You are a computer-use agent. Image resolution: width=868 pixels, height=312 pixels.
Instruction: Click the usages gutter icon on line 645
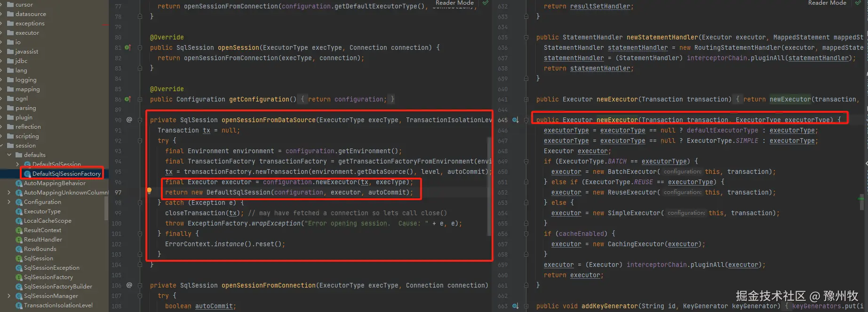(515, 120)
